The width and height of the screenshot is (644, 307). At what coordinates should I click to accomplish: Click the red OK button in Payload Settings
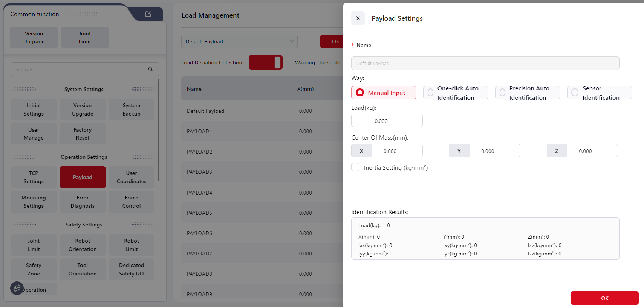click(604, 298)
